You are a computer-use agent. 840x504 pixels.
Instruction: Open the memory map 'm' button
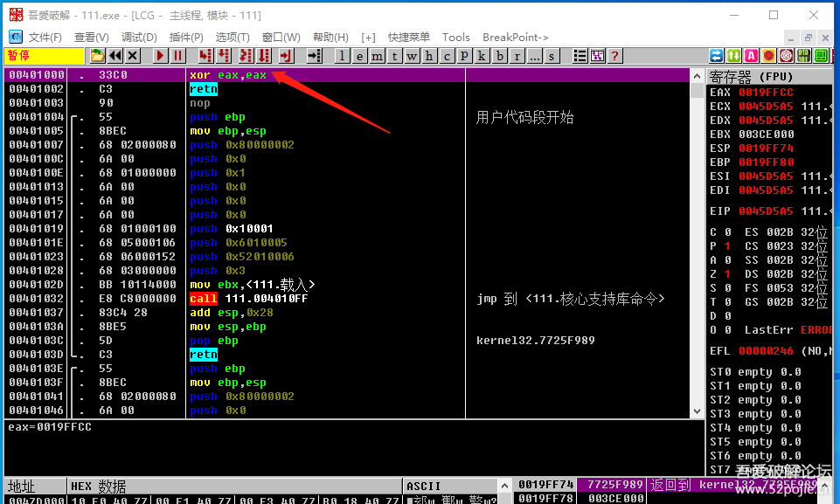(x=377, y=56)
